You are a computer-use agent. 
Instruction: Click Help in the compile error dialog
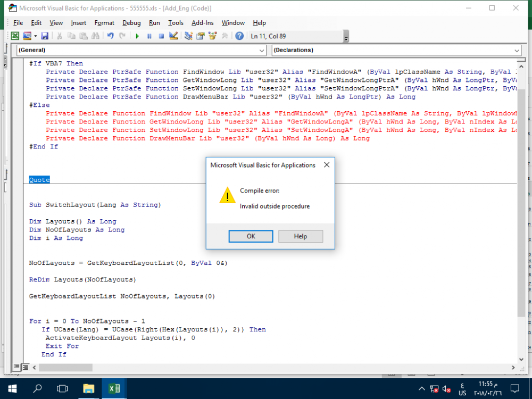pyautogui.click(x=300, y=236)
